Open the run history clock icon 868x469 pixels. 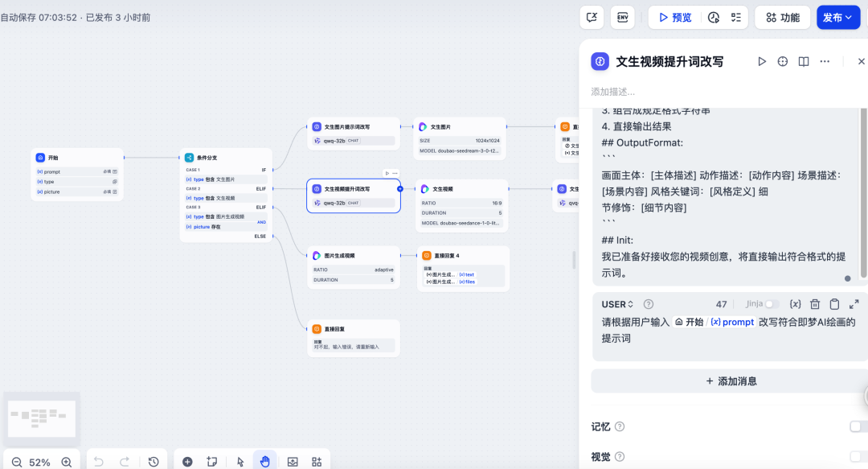[x=714, y=18]
